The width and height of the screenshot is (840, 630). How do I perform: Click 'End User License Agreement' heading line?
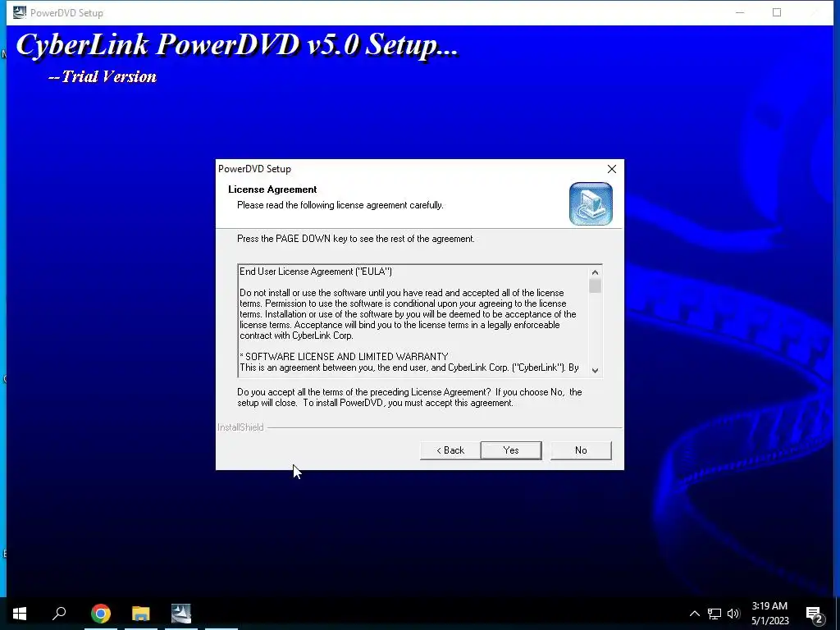316,272
